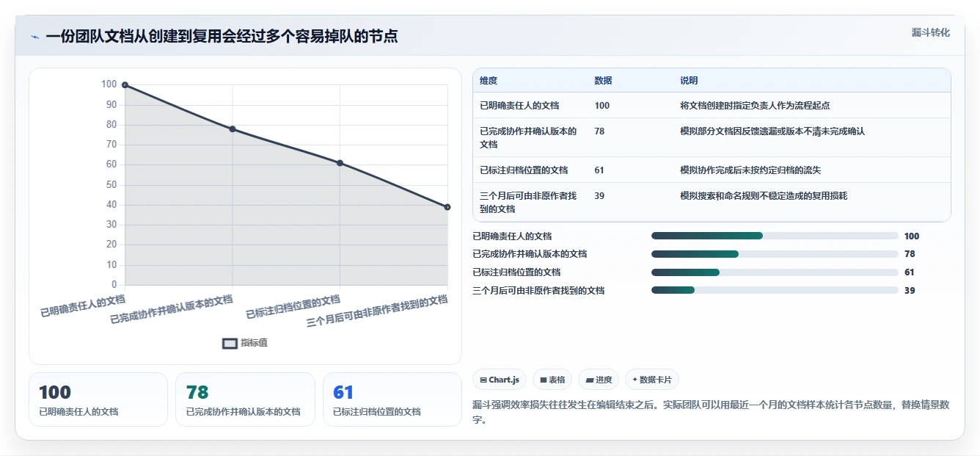Click 已标注归档位置的文档 in the table's 维度 column
980x456 pixels.
click(524, 170)
